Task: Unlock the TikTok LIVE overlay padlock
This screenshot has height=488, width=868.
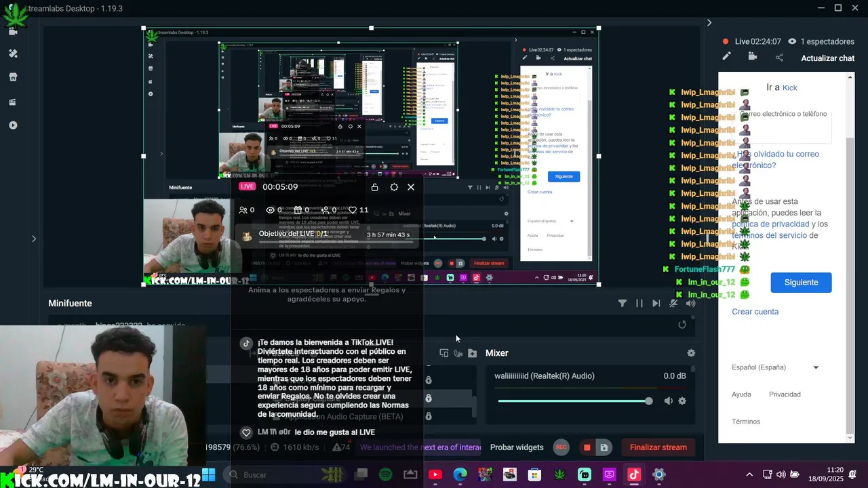Action: (374, 187)
